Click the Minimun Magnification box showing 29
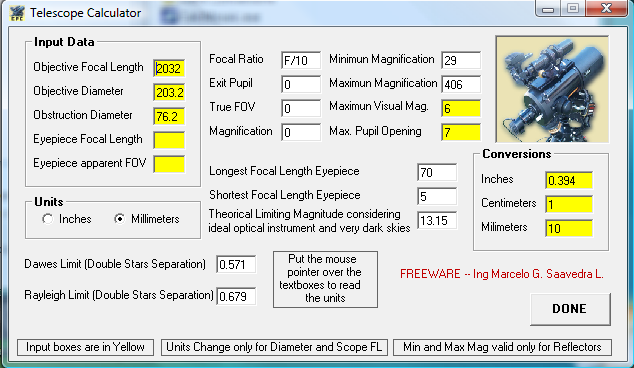 point(461,60)
